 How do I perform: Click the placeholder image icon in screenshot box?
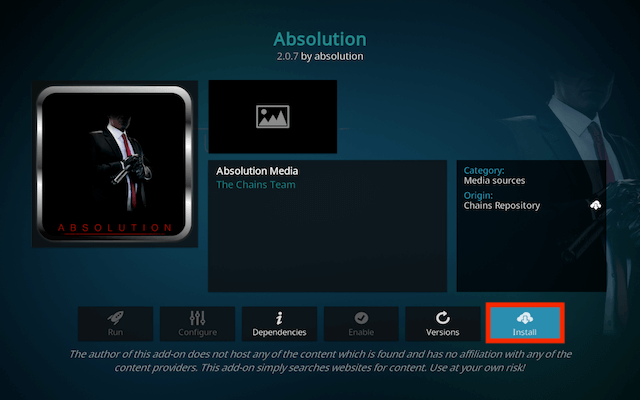click(273, 117)
